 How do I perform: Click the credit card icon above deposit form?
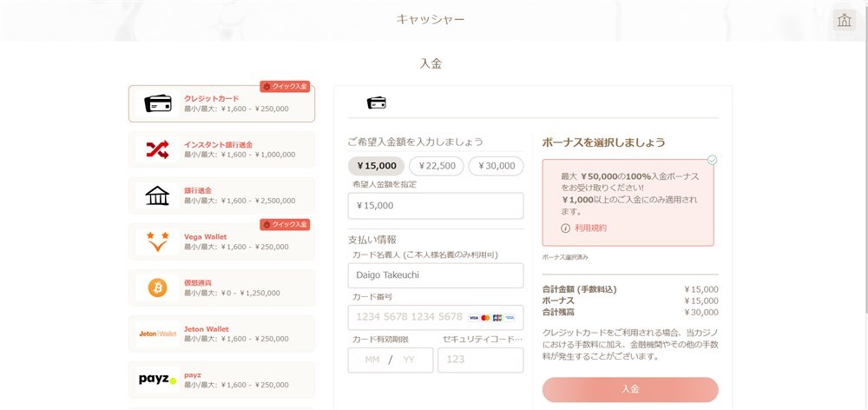377,102
